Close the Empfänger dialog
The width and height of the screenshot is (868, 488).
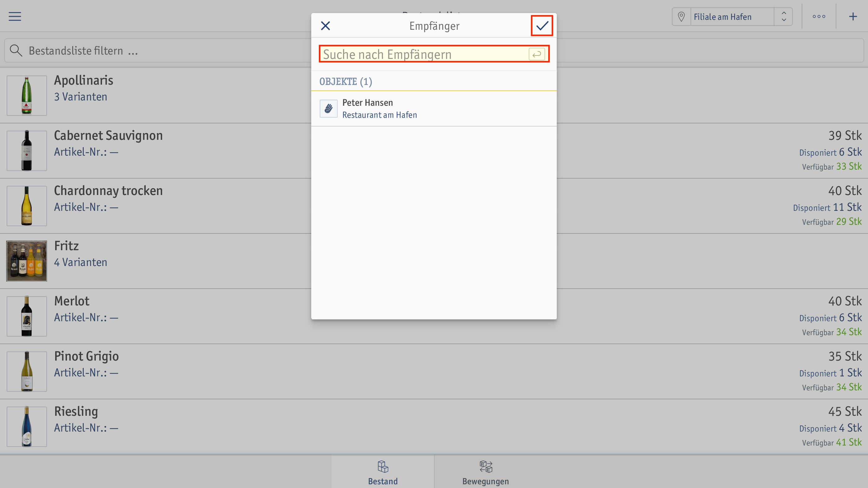click(x=325, y=26)
